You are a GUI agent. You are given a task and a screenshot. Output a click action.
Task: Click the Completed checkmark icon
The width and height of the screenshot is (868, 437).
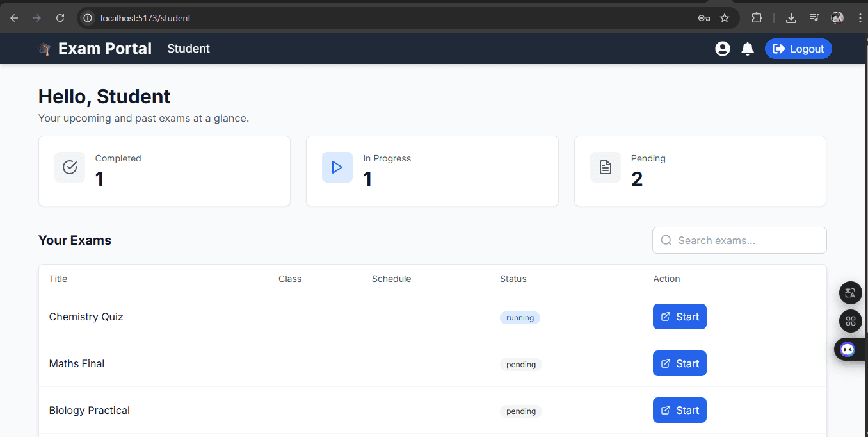[70, 167]
